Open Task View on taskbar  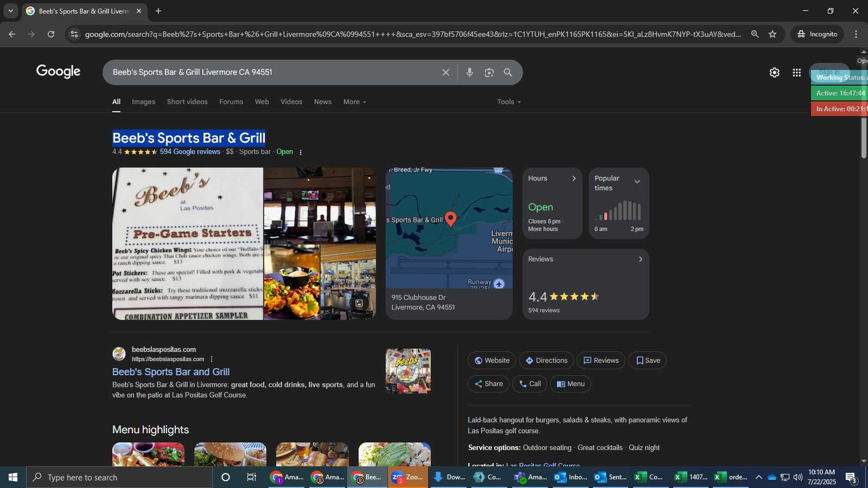pos(252,477)
